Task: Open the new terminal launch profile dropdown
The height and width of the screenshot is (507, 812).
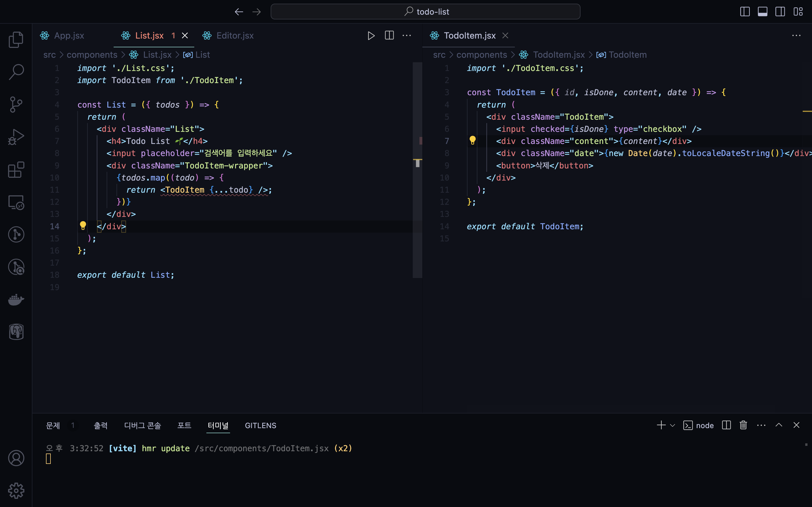Action: 672,426
